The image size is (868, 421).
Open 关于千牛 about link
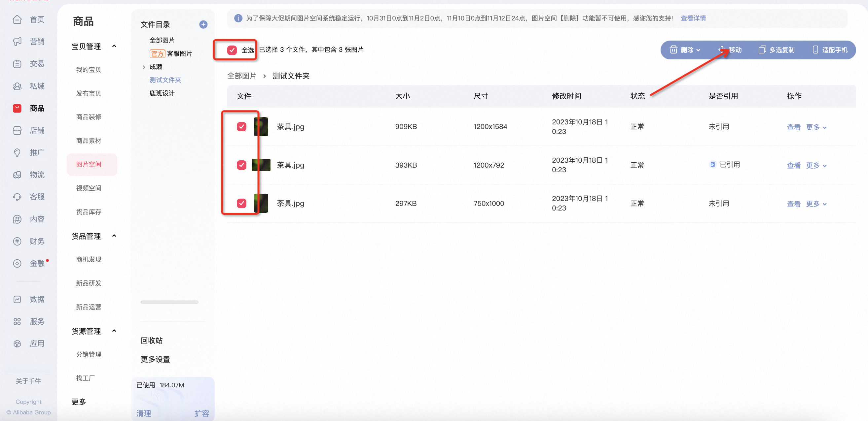[x=28, y=381]
